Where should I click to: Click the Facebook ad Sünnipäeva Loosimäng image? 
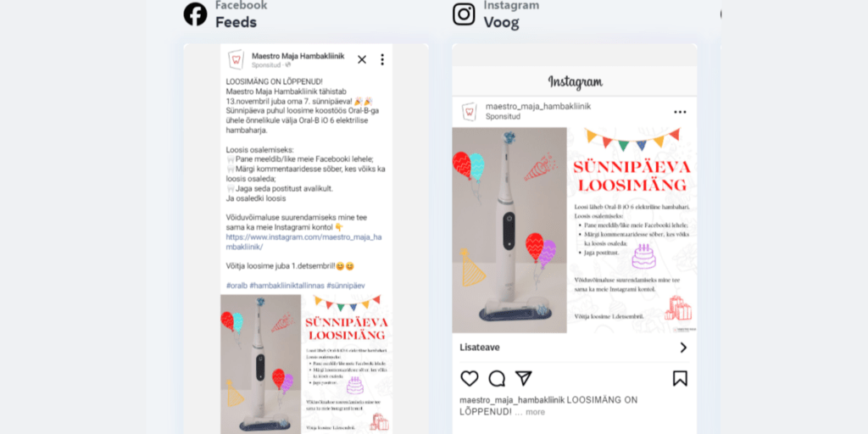coord(306,364)
